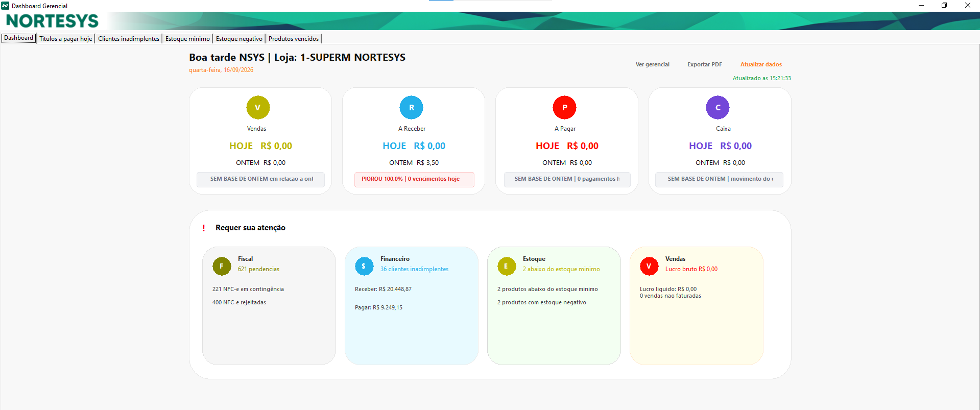The image size is (980, 410).
Task: Open the '621 pendencias' Fiscal link
Action: [258, 269]
